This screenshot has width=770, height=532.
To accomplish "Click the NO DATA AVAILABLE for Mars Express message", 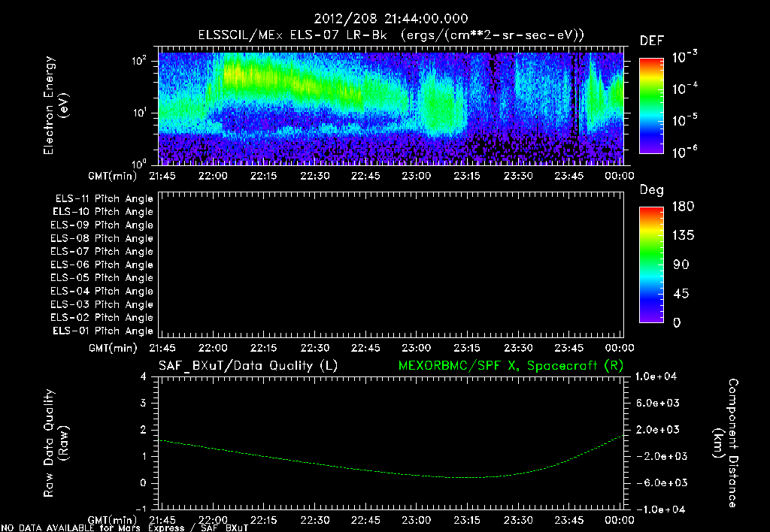I will (124, 528).
